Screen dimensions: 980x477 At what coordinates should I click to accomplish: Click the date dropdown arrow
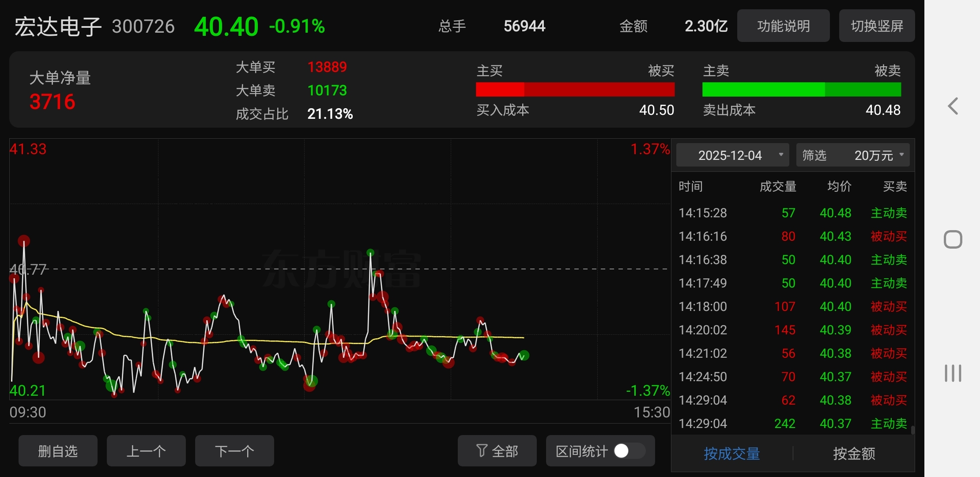tap(780, 155)
